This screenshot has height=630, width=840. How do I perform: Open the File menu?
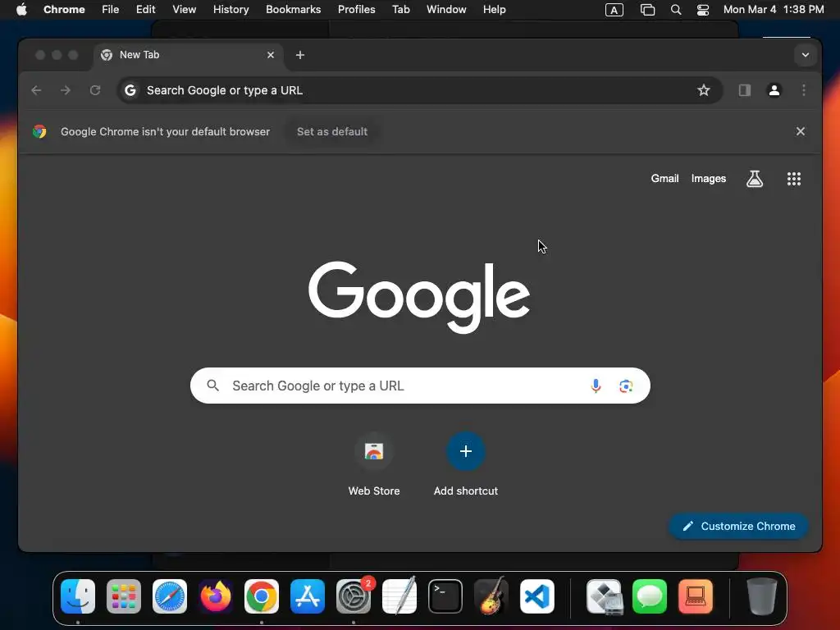tap(111, 10)
